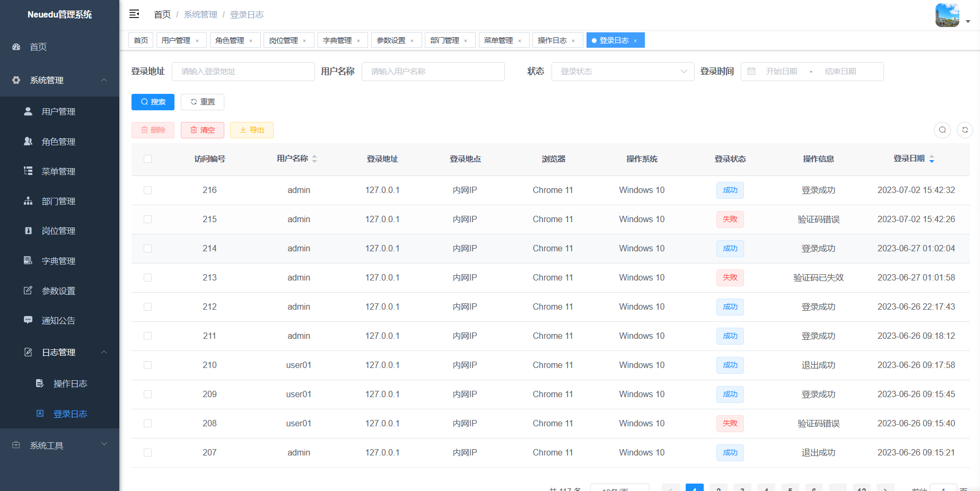The height and width of the screenshot is (491, 980).
Task: Close the 登录日志 tab
Action: coord(635,41)
